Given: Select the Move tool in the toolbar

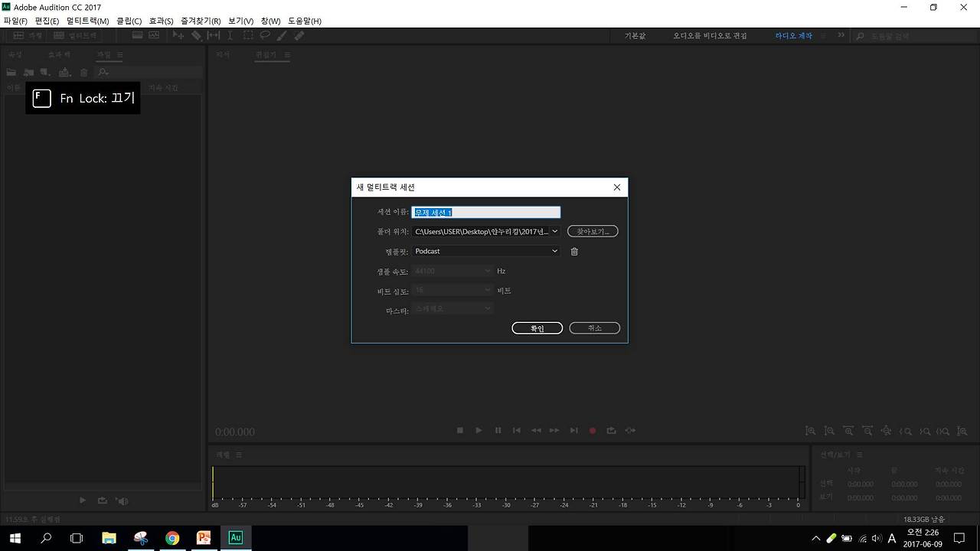Looking at the screenshot, I should pyautogui.click(x=178, y=35).
